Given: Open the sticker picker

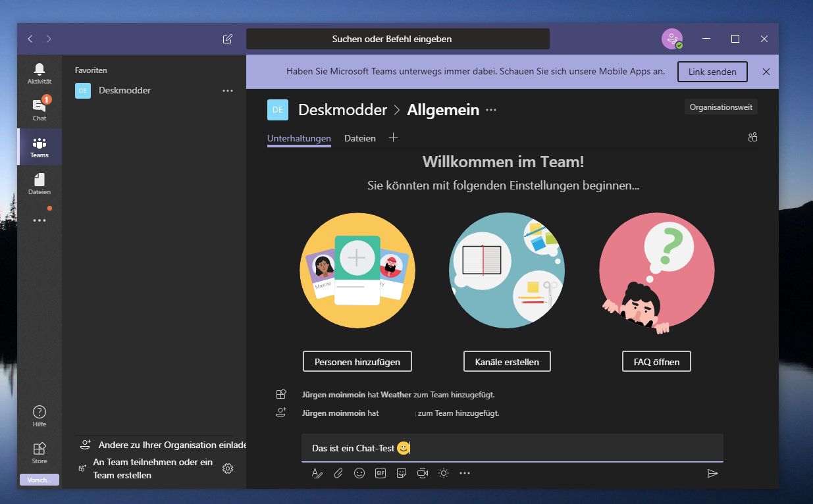Looking at the screenshot, I should (x=401, y=473).
